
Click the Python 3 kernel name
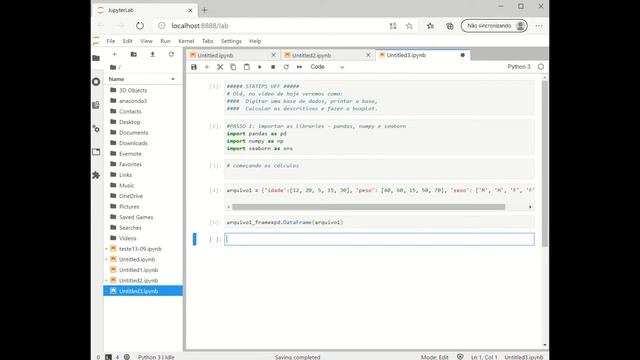click(x=519, y=67)
